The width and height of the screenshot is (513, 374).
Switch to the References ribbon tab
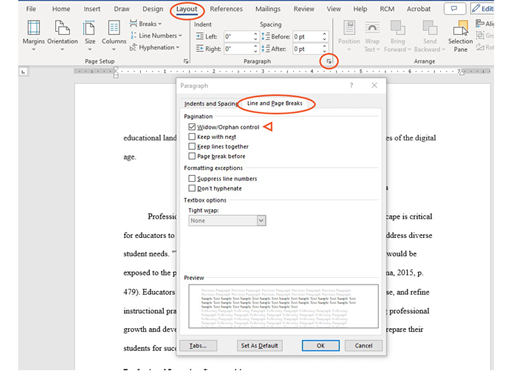point(226,9)
